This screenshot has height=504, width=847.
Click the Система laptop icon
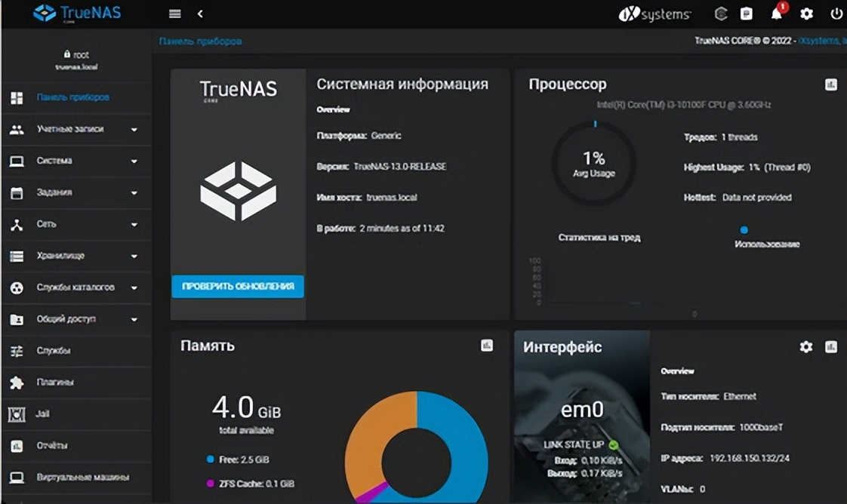(x=17, y=161)
